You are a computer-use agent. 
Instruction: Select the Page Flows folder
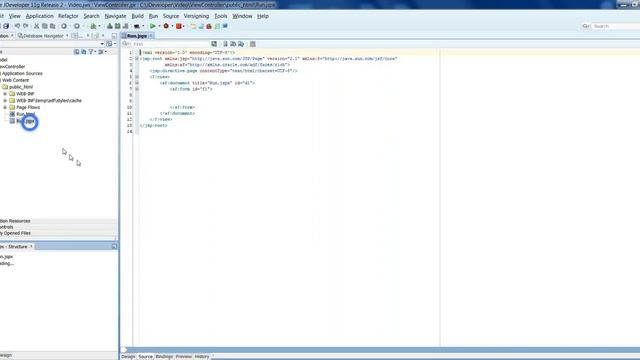28,107
